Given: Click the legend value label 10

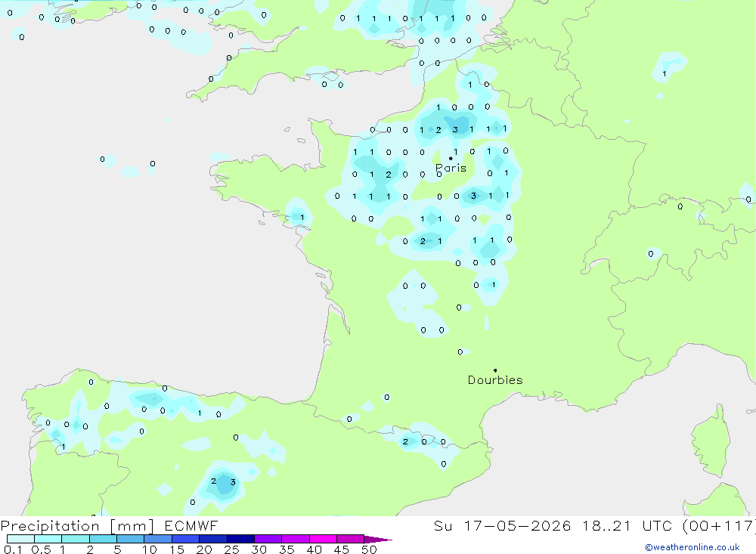Looking at the screenshot, I should (150, 549).
